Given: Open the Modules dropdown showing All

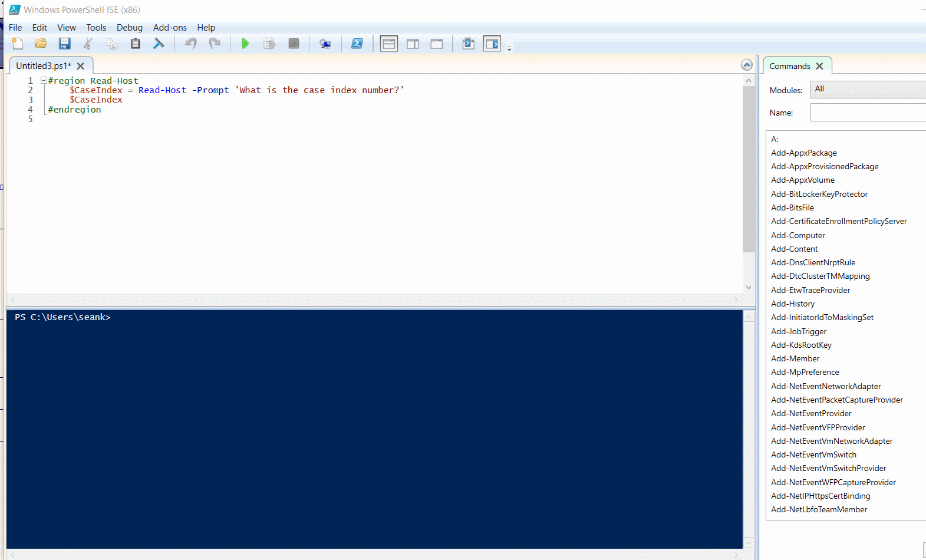Looking at the screenshot, I should click(868, 89).
